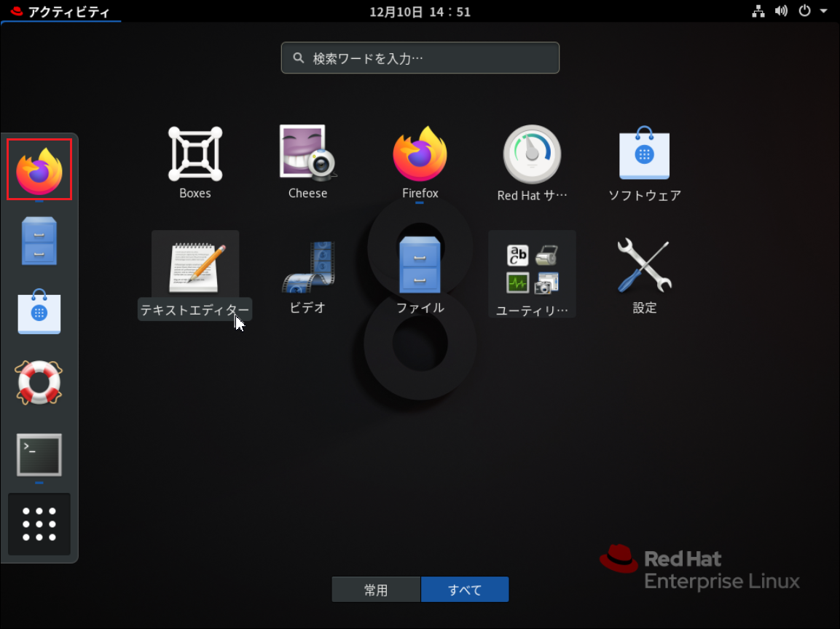840x629 pixels.
Task: Open the 設定 settings app
Action: (645, 276)
